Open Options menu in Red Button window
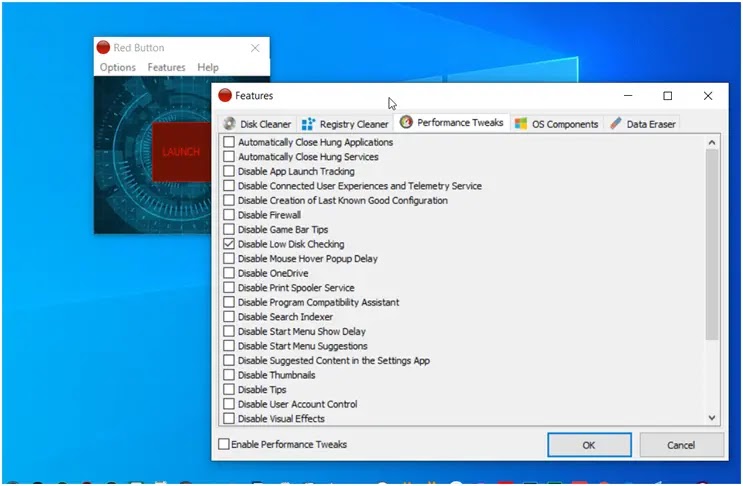 point(118,67)
